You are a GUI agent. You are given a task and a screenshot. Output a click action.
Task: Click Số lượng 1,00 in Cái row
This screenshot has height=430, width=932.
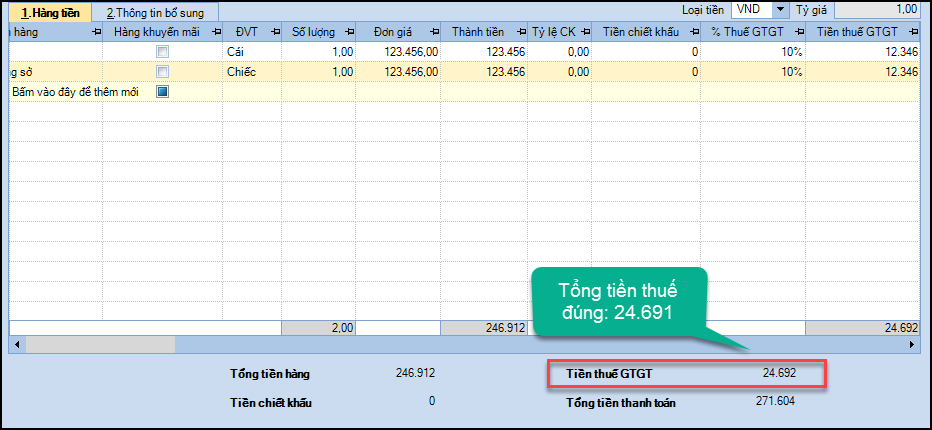pyautogui.click(x=319, y=52)
